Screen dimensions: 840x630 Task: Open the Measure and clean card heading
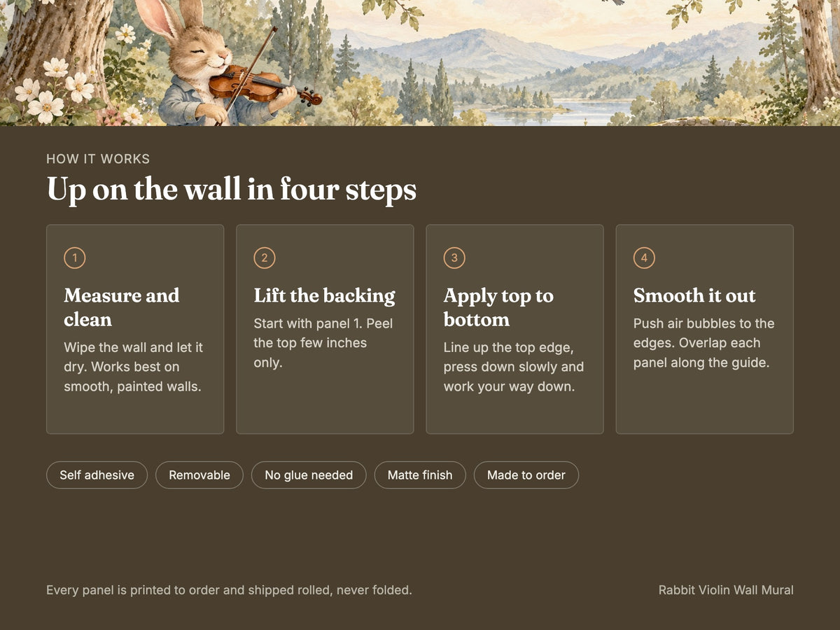[x=122, y=307]
